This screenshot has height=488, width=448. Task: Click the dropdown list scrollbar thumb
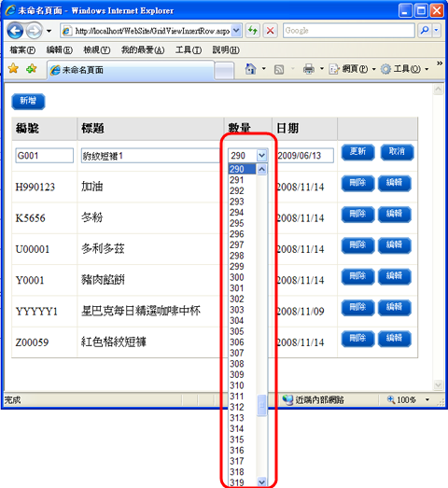click(262, 405)
